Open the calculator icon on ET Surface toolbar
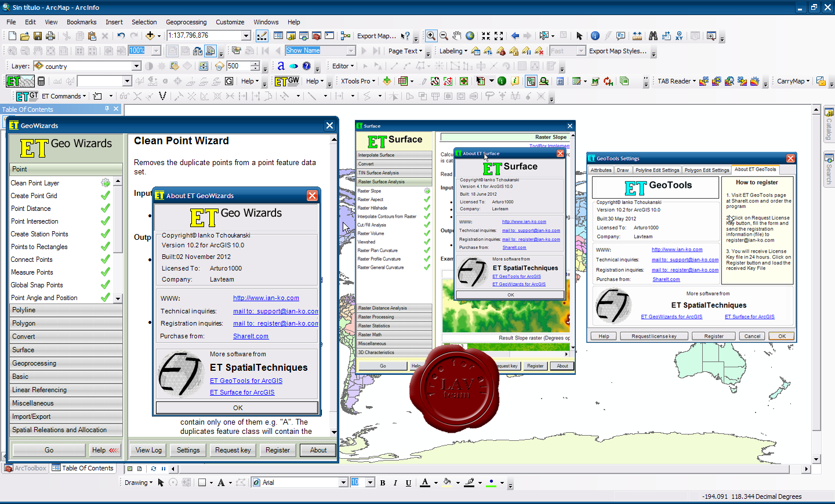Screen dimensions: 835x504 click(41, 81)
